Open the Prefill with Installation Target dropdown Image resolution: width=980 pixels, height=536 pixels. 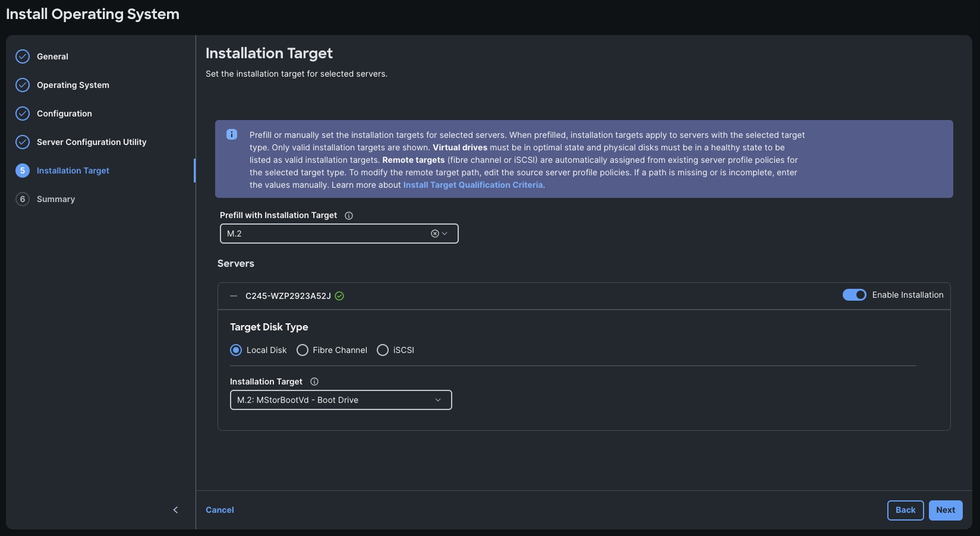446,233
